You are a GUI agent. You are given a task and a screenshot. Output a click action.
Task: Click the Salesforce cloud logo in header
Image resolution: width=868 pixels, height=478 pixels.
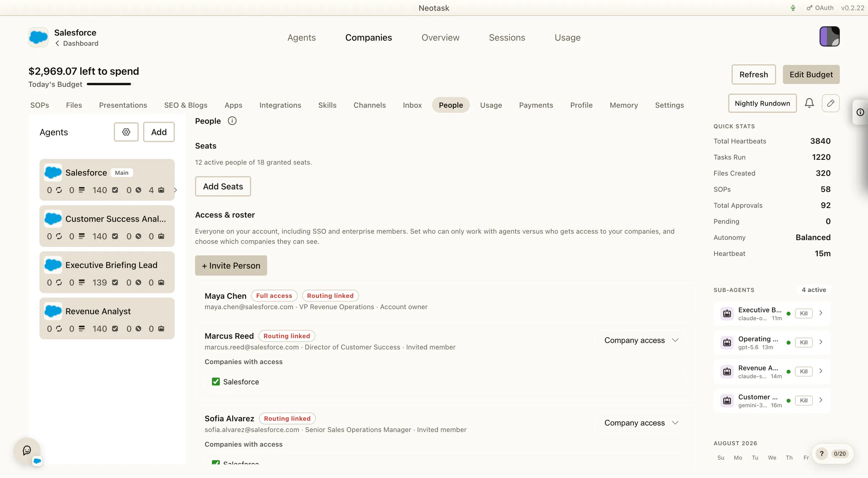coord(38,37)
